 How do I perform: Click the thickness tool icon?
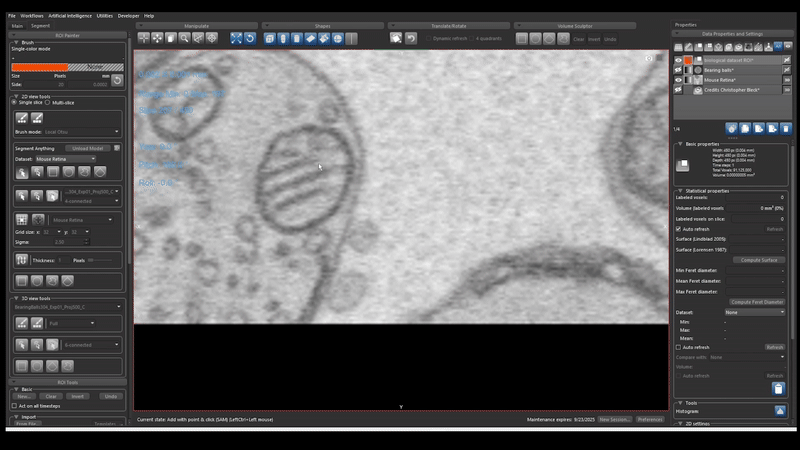(21, 260)
